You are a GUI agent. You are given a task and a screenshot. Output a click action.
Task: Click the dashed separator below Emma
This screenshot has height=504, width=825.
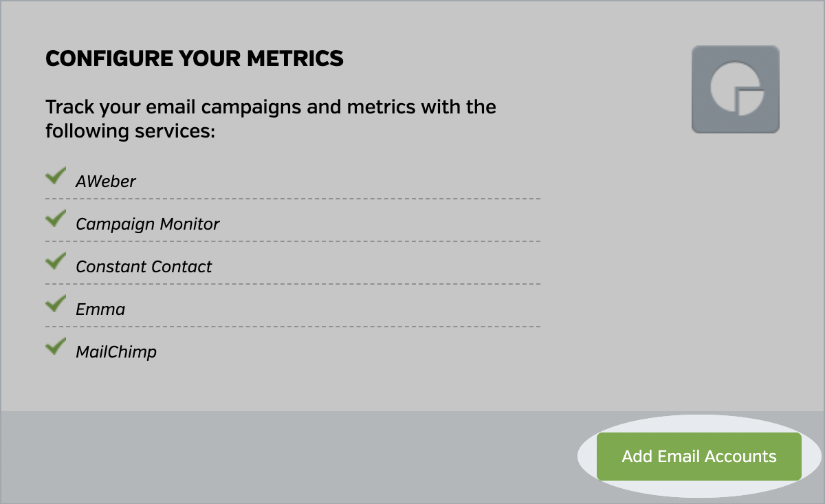click(293, 327)
